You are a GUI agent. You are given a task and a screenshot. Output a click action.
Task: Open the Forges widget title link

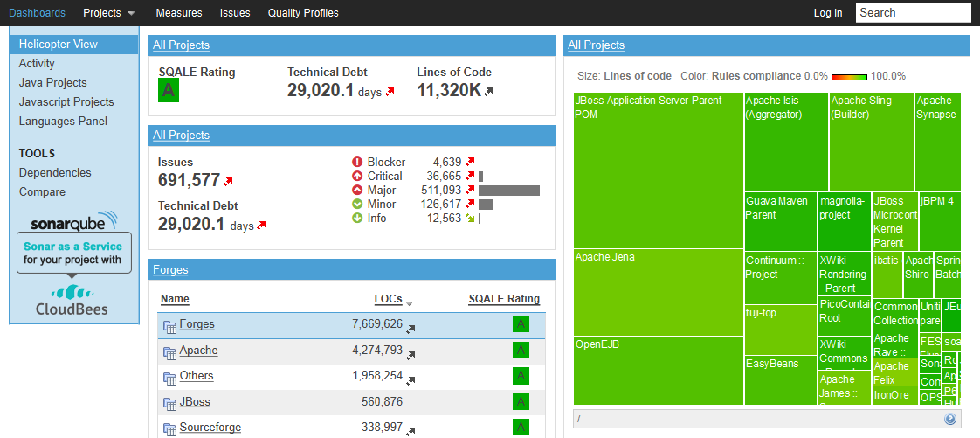pyautogui.click(x=170, y=269)
